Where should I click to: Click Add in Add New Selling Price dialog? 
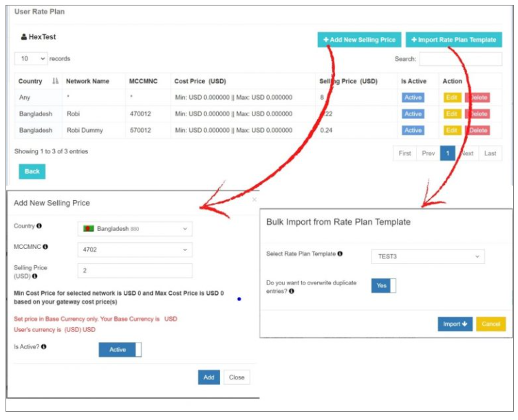point(209,377)
